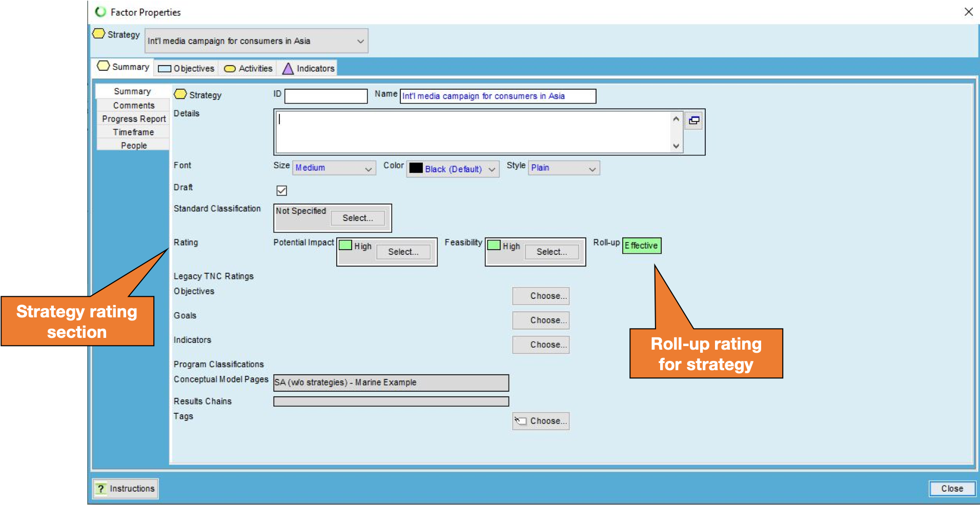Click the Close button

[951, 489]
